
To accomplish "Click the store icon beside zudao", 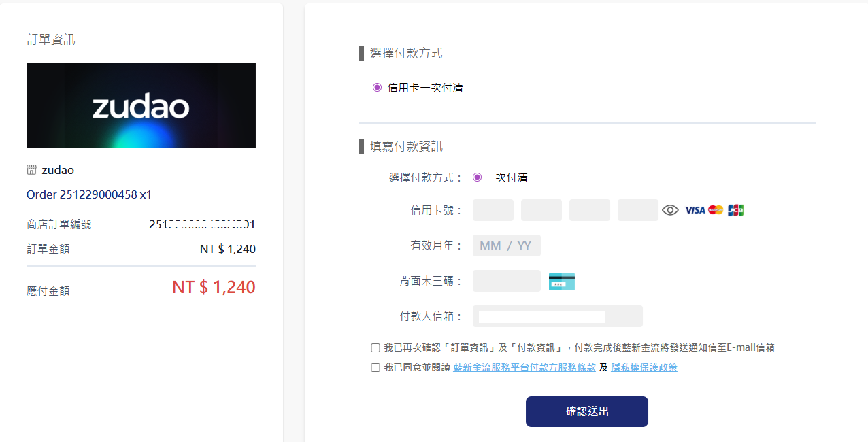I will click(31, 169).
